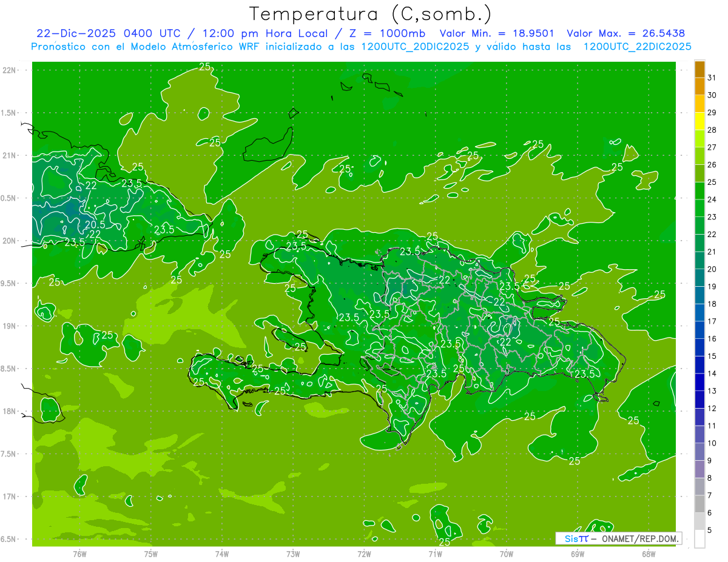Click the "SisTT – ONAMET/REP.DOM." credit box
The image size is (728, 562).
[618, 538]
